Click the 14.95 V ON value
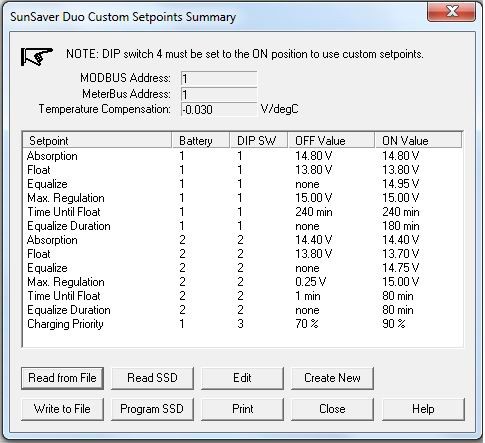 [x=400, y=184]
